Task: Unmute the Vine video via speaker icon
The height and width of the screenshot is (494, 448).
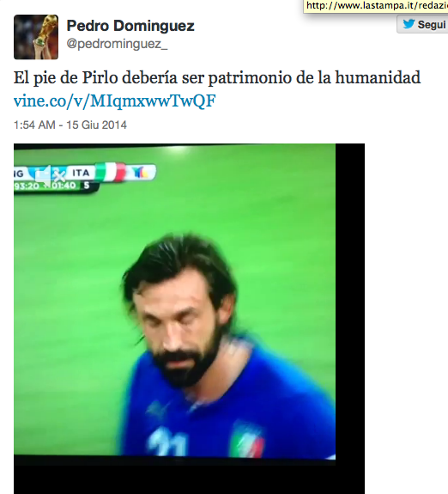Action: coord(51,174)
